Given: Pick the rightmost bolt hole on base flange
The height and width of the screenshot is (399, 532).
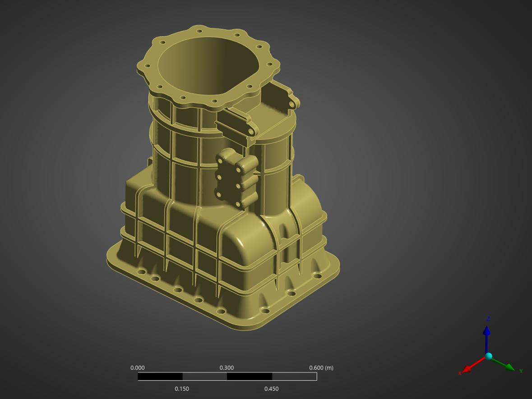Looking at the screenshot, I should click(317, 276).
